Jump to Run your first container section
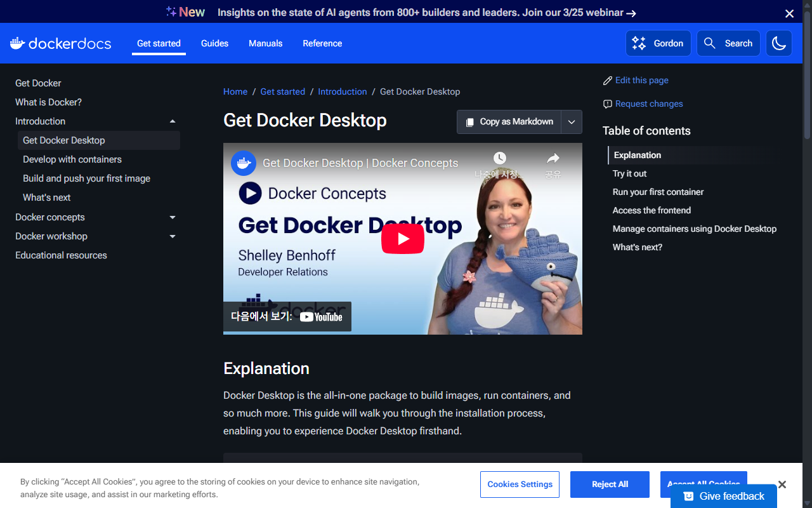 [x=658, y=192]
